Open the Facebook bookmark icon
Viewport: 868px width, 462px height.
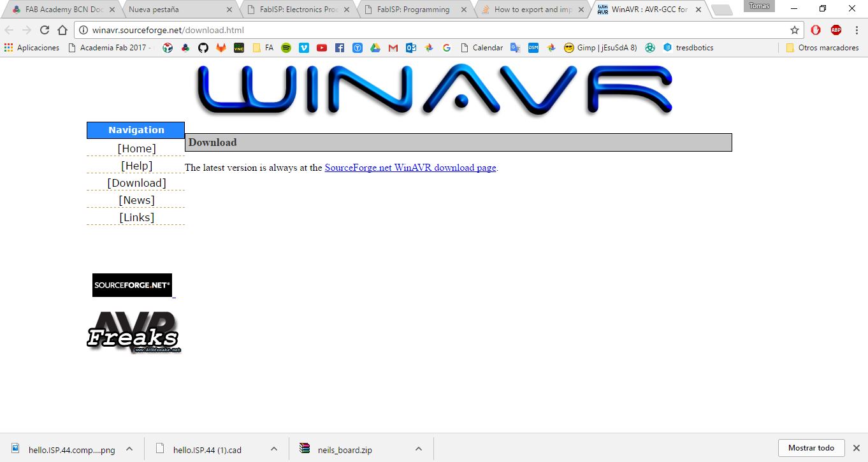(x=340, y=48)
